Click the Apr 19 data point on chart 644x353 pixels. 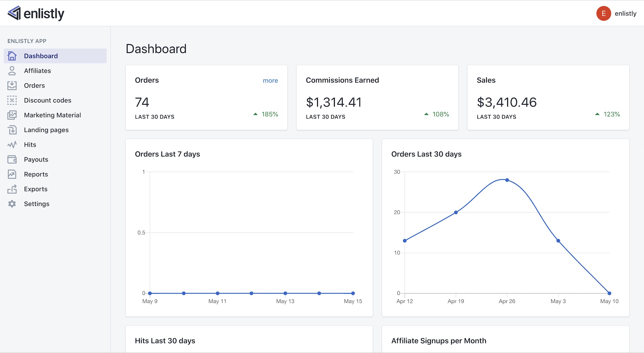click(x=456, y=212)
